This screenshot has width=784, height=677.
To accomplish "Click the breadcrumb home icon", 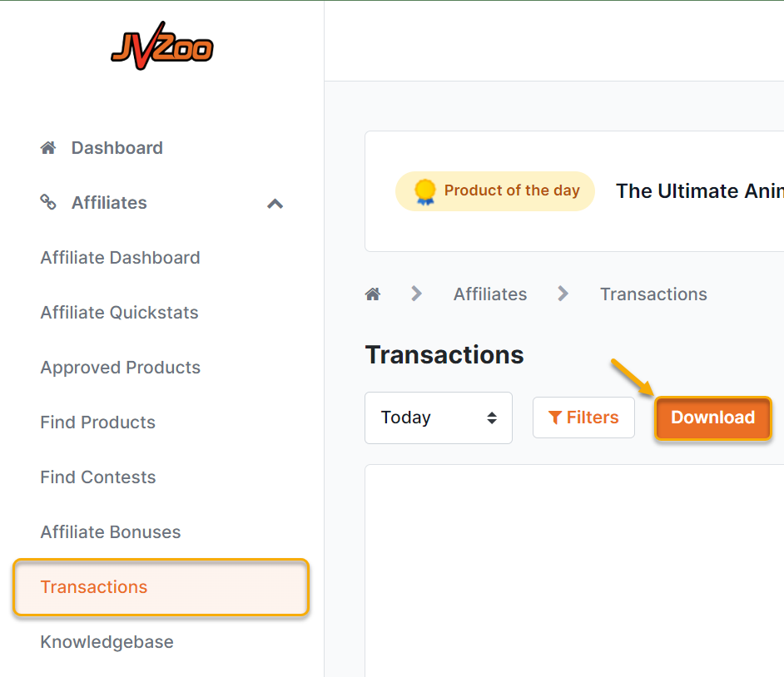I will pos(373,294).
